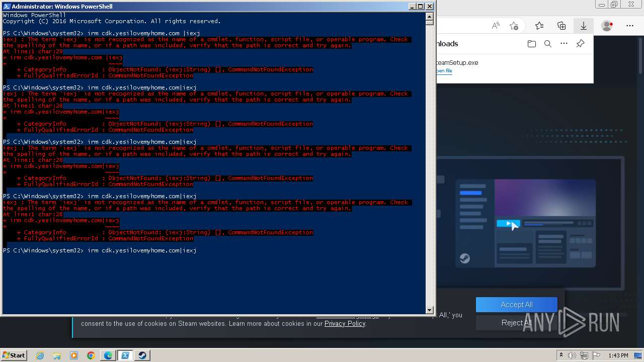Click the PowerShell copyright line text

point(112,21)
